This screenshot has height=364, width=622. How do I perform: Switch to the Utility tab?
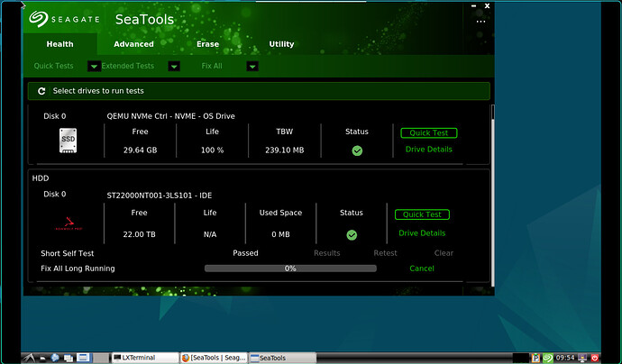click(x=281, y=44)
